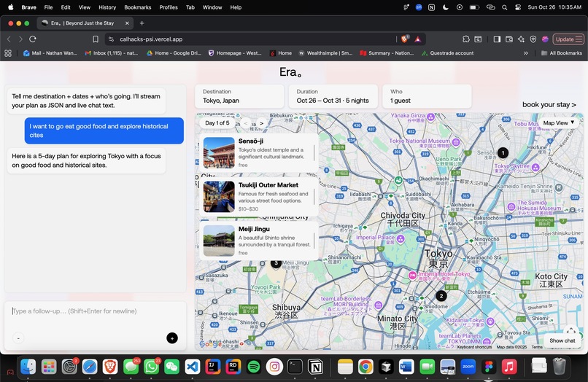The image size is (588, 382).
Task: Open the History menu
Action: (x=107, y=7)
